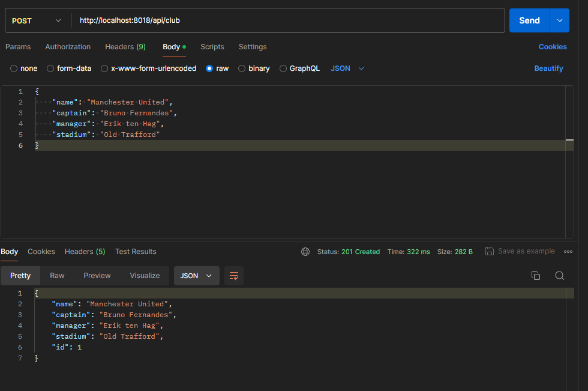Open response Headers (5) tab
Screen dimensions: 588x391
(85, 252)
